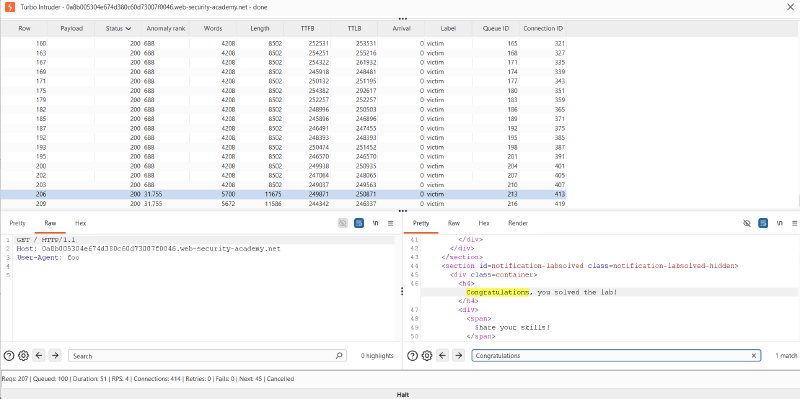Open help for the request search bar
Image resolution: width=800 pixels, height=399 pixels.
[9, 356]
